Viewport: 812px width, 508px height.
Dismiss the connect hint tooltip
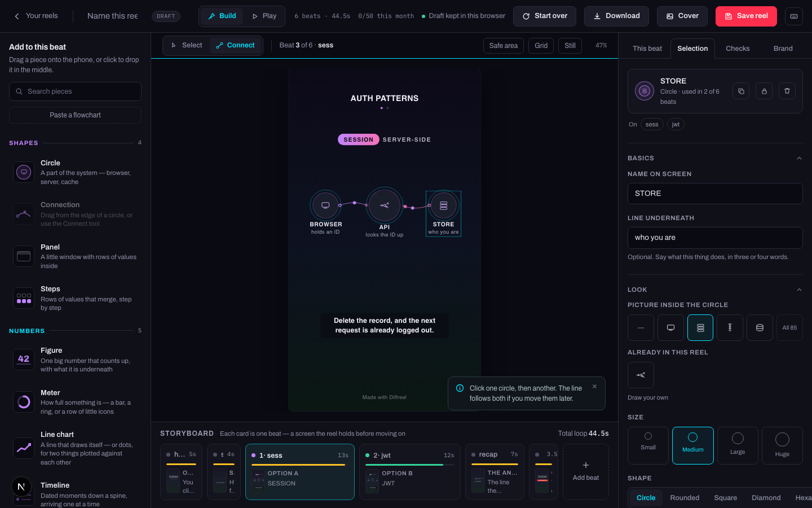click(594, 387)
